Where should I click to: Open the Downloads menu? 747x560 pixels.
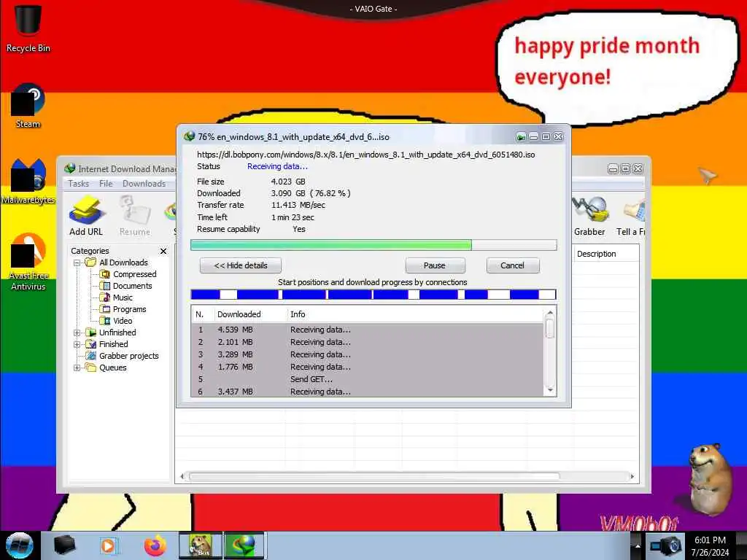(x=144, y=184)
